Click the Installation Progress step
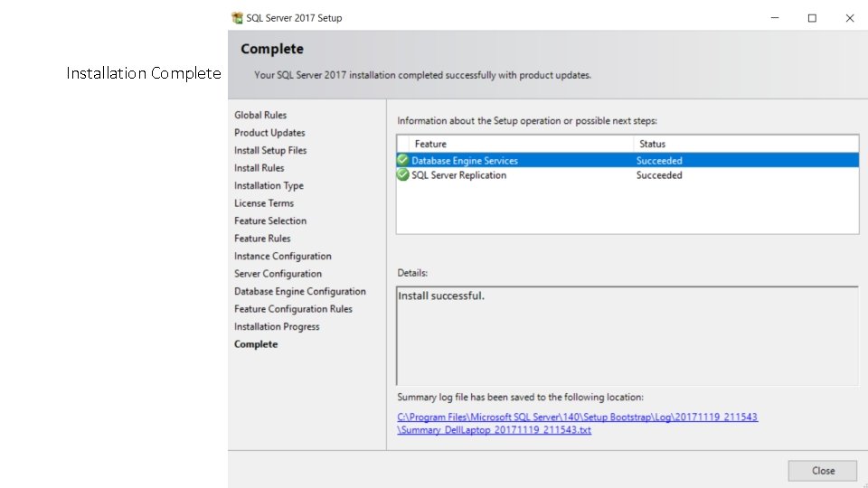 click(x=277, y=327)
